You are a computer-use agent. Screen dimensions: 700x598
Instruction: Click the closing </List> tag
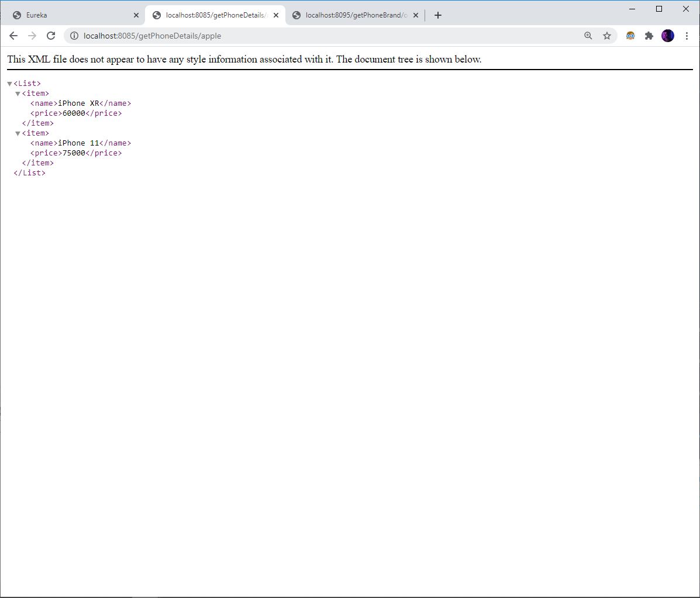(29, 172)
